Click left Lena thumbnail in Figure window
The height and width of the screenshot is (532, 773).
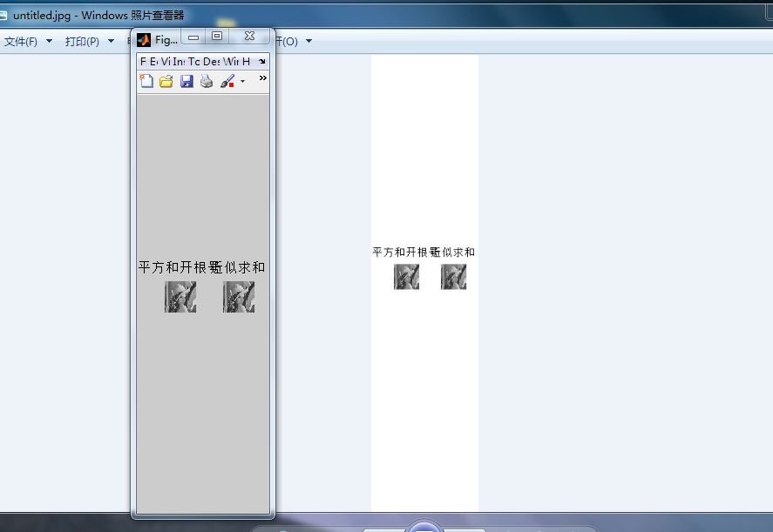point(180,297)
